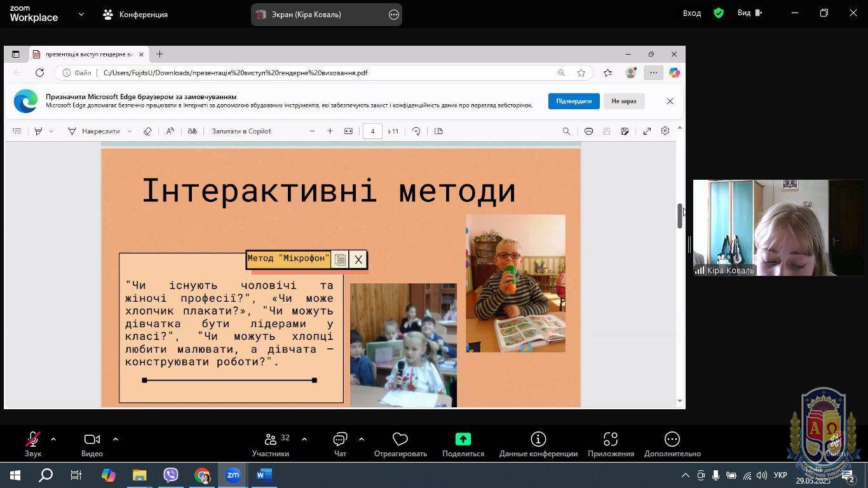The width and height of the screenshot is (868, 488).
Task: Toggle the Накреслити draw tool
Action: 94,131
